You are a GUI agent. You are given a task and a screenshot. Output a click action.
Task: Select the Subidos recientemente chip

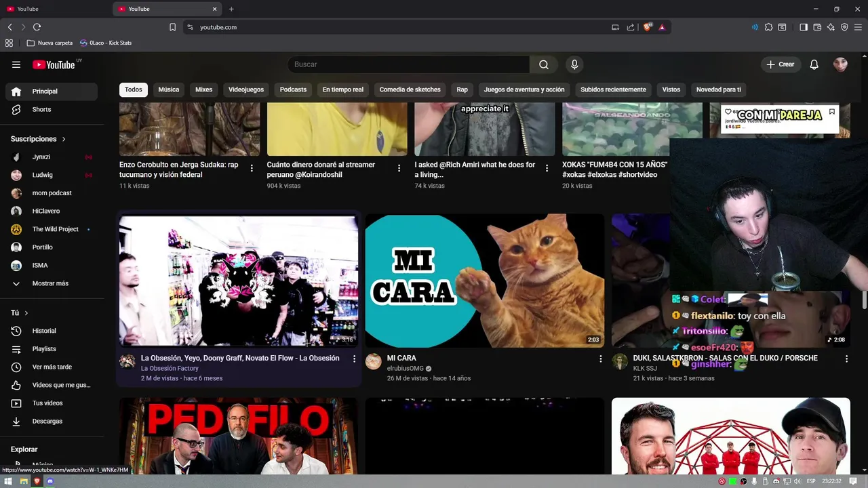tap(613, 89)
